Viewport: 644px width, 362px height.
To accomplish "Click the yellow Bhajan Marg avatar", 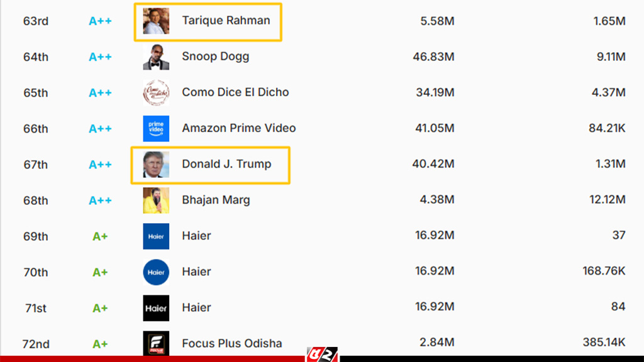I will point(155,200).
